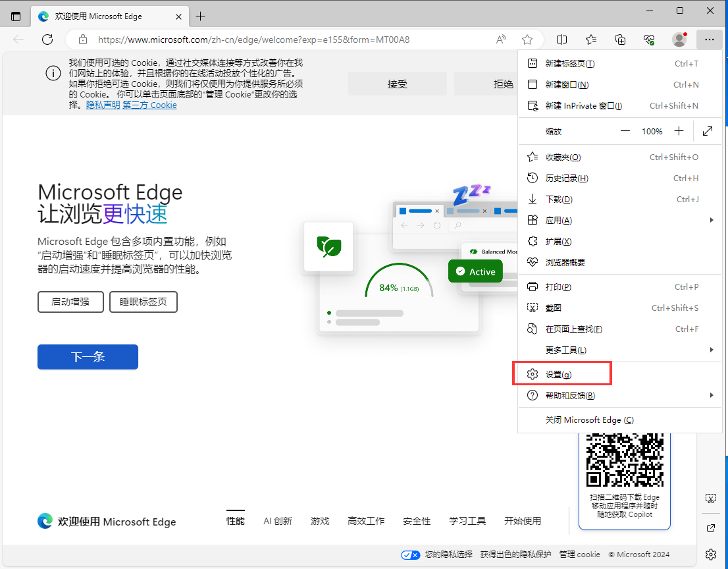728x569 pixels.
Task: Open Downloads from the menu
Action: coord(620,200)
